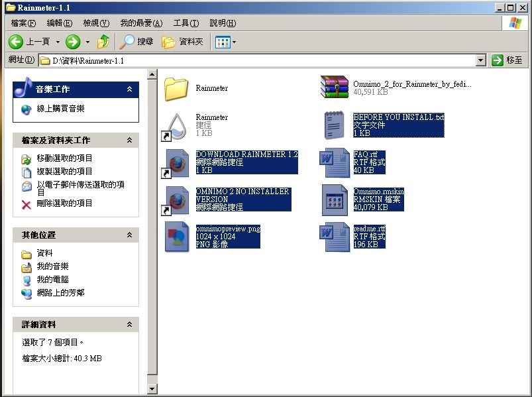532x397 pixels.
Task: Click the 搜尋 search toolbar button
Action: pyautogui.click(x=136, y=42)
